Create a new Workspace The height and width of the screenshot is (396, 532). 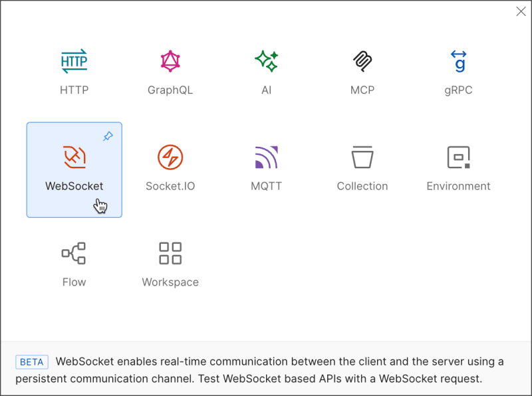click(x=170, y=259)
